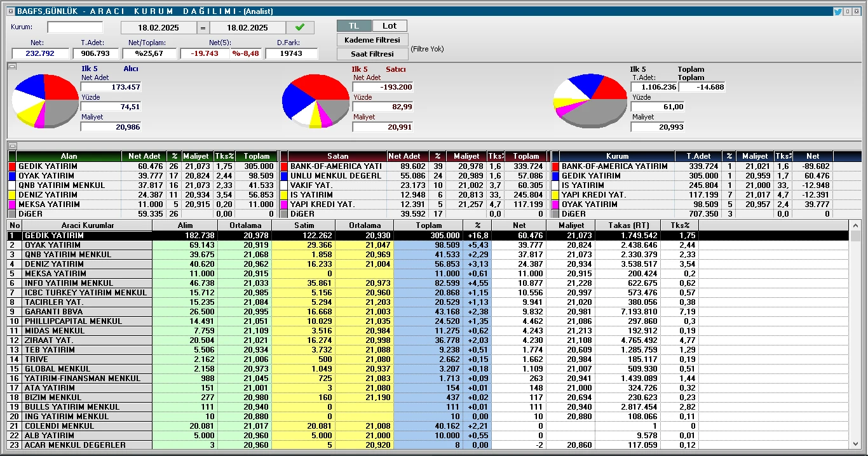The width and height of the screenshot is (868, 456).
Task: Click the Ilk 5 Toplam pie chart
Action: [590, 100]
